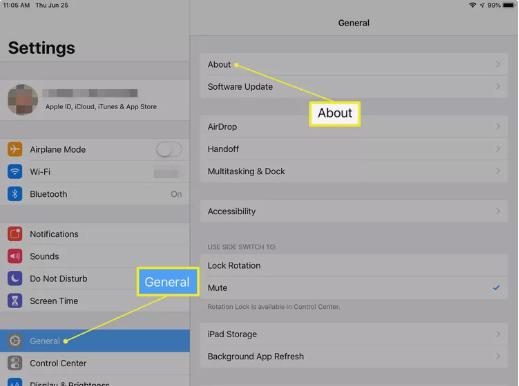
Task: Tap the General gear icon
Action: [x=15, y=341]
